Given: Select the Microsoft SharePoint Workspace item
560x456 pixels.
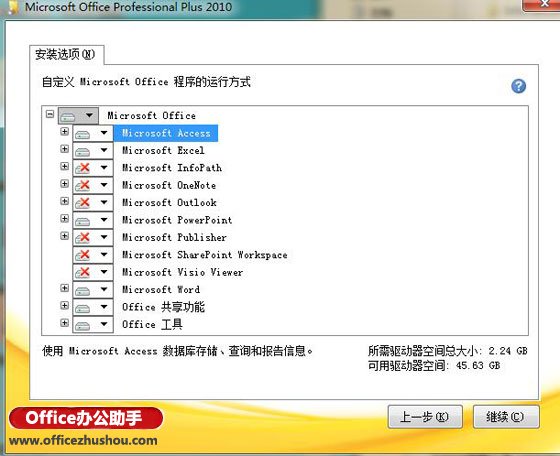Looking at the screenshot, I should tap(205, 255).
